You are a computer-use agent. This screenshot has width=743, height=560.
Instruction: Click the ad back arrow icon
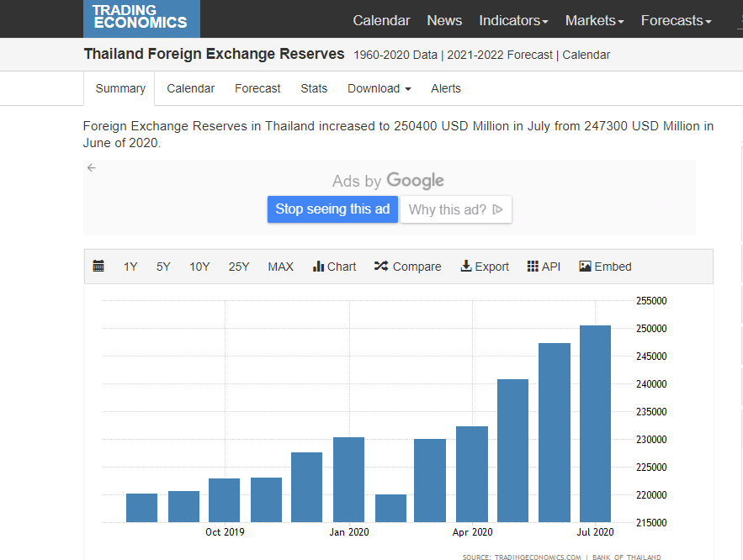(92, 167)
